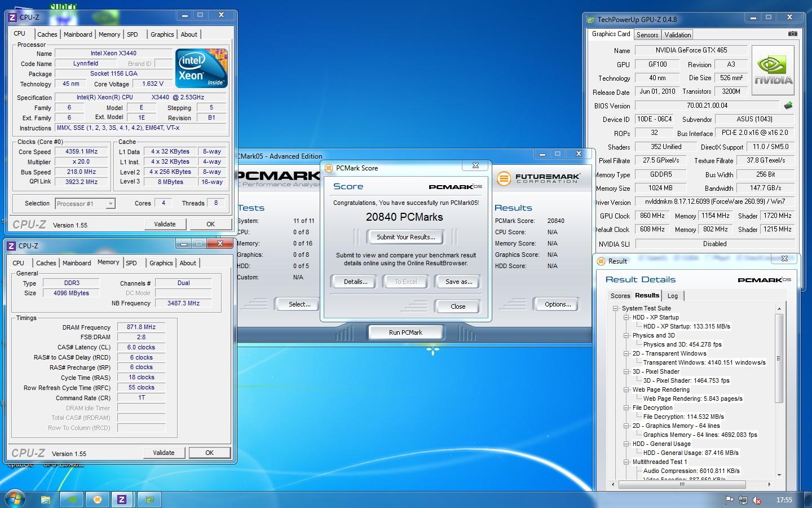The image size is (812, 508).
Task: Click Validate in the top CPU-Z window
Action: tap(165, 224)
